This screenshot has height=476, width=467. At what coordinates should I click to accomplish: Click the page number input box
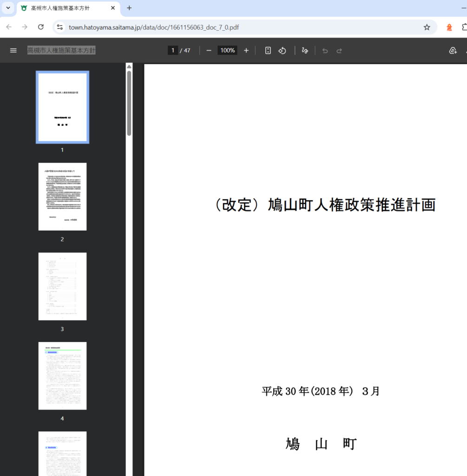[173, 50]
